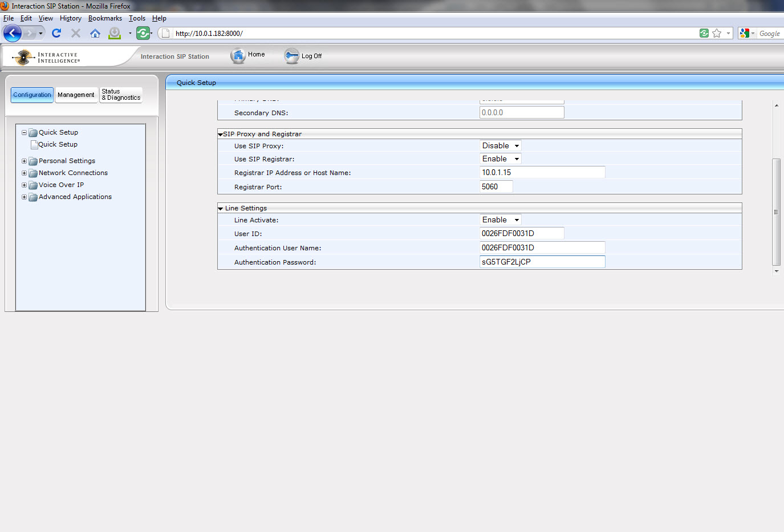The width and height of the screenshot is (784, 532).
Task: Click the Registrar Port input field
Action: coord(496,187)
